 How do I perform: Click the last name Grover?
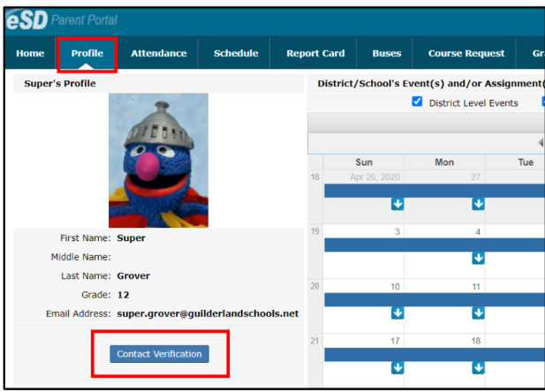(x=133, y=276)
